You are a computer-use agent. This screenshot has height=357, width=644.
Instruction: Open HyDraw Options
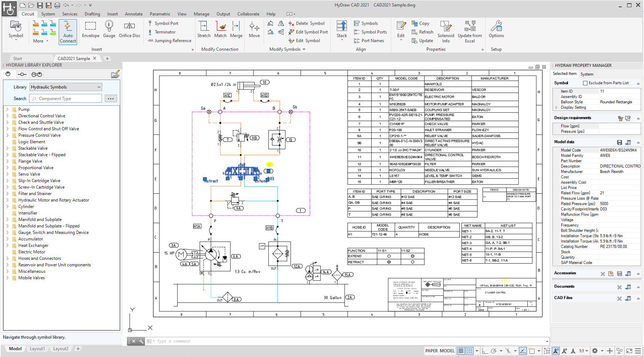[496, 30]
